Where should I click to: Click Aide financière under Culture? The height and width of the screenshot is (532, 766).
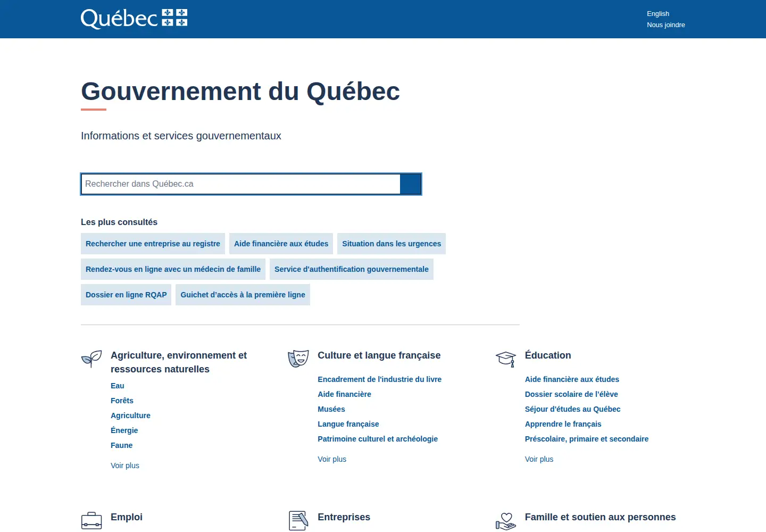tap(344, 394)
